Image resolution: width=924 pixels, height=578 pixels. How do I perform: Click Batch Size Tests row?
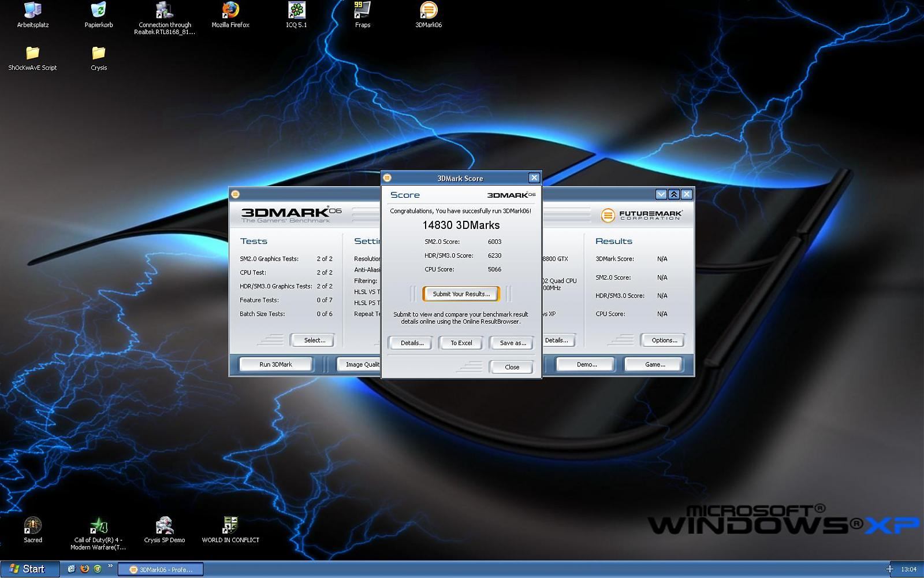pos(286,314)
